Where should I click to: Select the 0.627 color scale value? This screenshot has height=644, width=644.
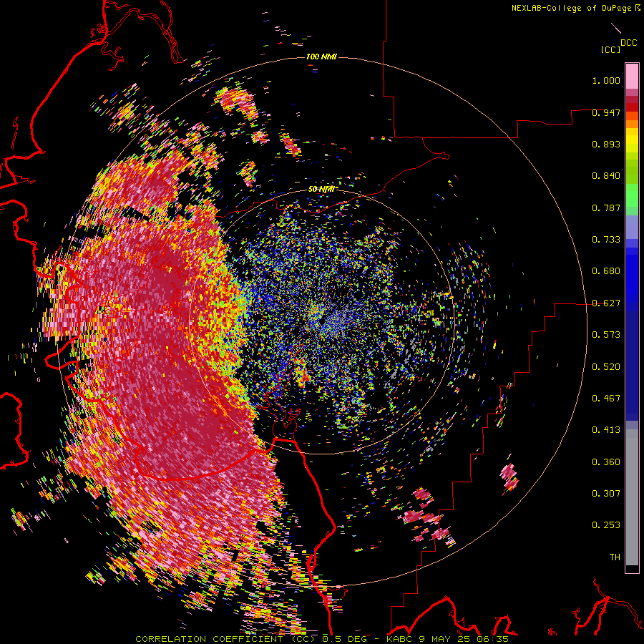pos(606,303)
